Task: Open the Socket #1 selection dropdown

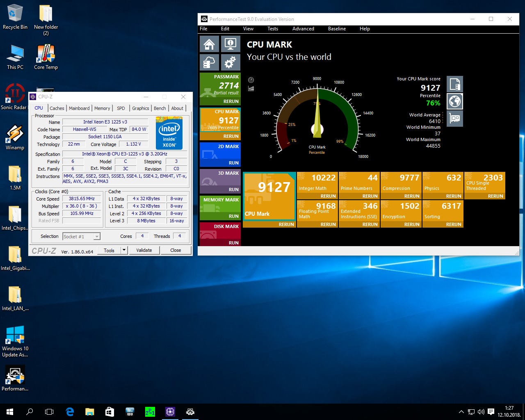Action: coord(81,237)
